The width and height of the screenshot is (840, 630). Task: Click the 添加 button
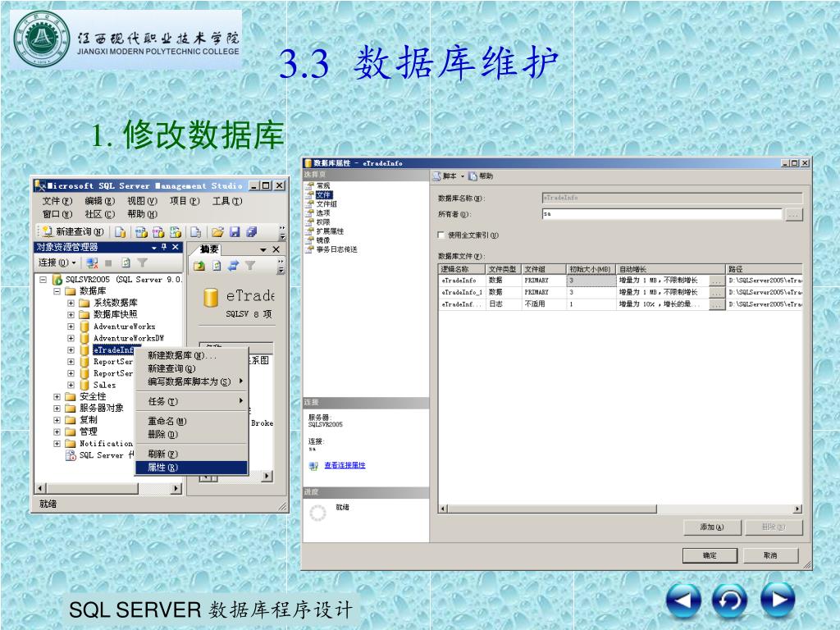click(x=712, y=527)
